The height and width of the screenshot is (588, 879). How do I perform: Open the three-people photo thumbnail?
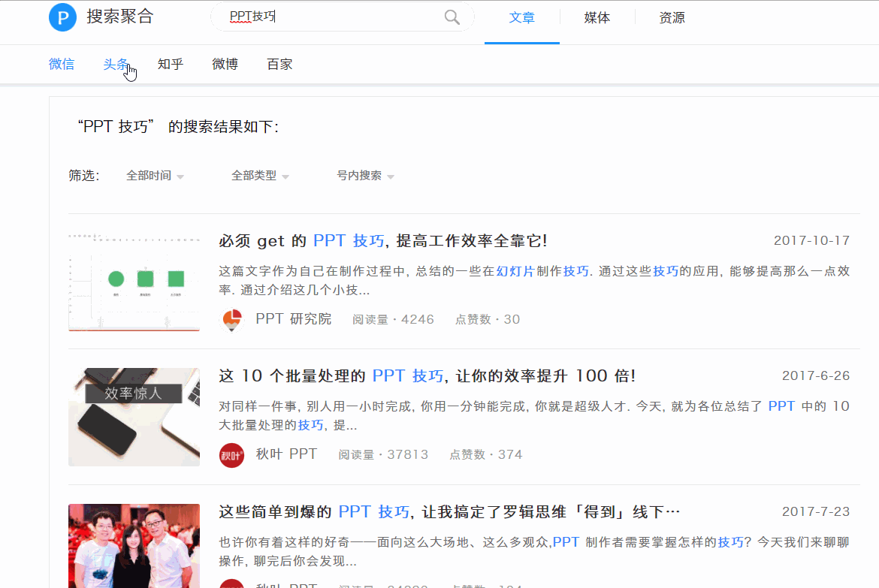[x=134, y=546]
